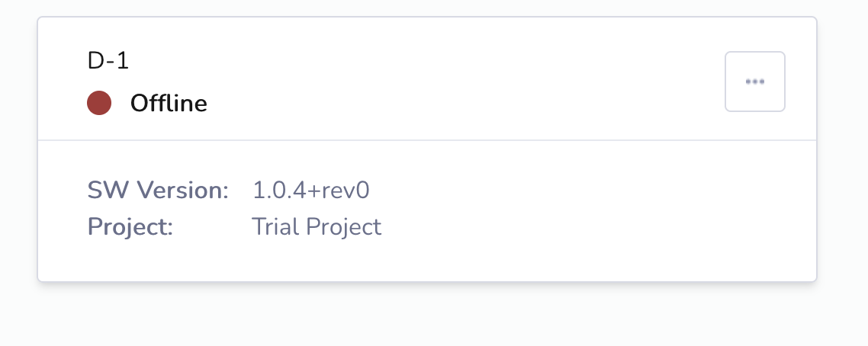
Task: Click the SW Version label
Action: coord(159,190)
